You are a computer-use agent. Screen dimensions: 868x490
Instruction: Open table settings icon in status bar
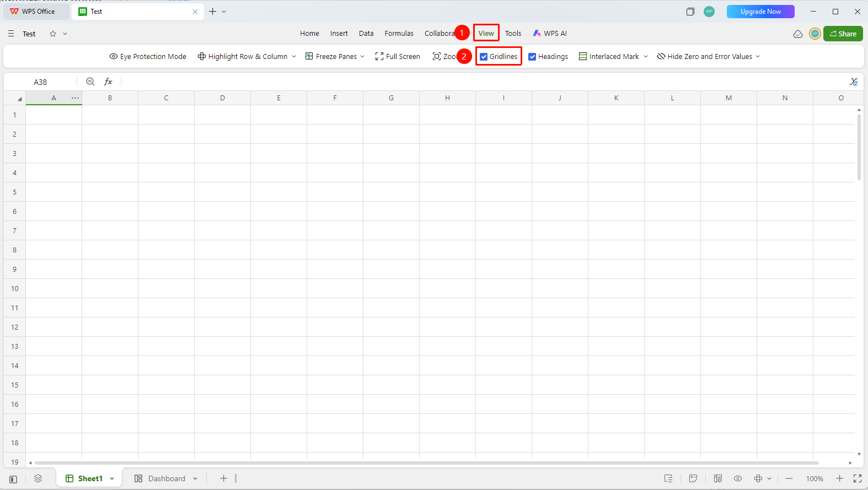pos(717,478)
